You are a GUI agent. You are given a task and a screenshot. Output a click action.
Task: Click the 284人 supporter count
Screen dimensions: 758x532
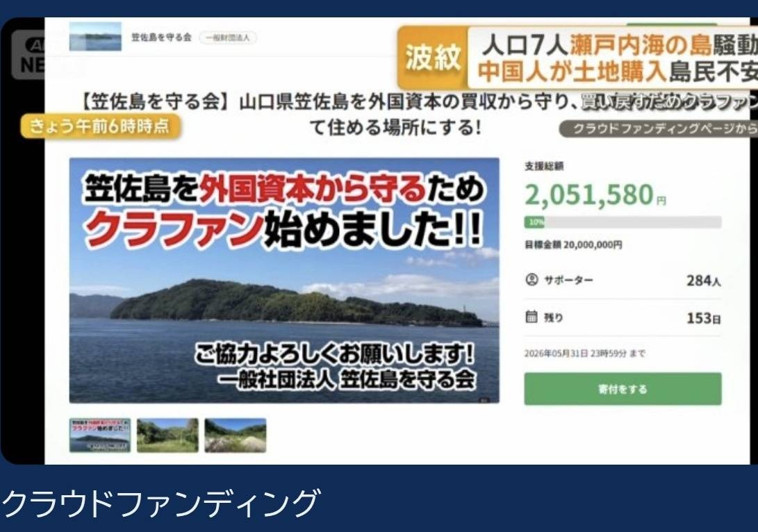[x=703, y=281]
